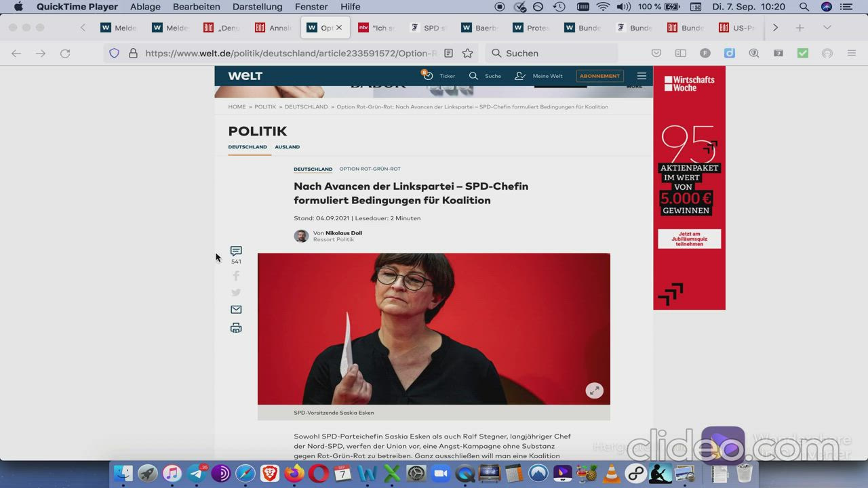Bookmark this page with star icon
The image size is (868, 488).
coord(467,53)
